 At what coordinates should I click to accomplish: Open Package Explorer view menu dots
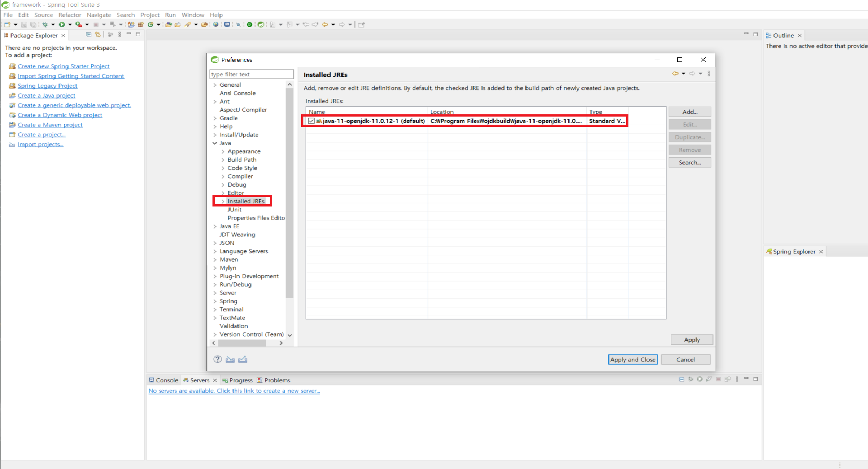pos(120,34)
